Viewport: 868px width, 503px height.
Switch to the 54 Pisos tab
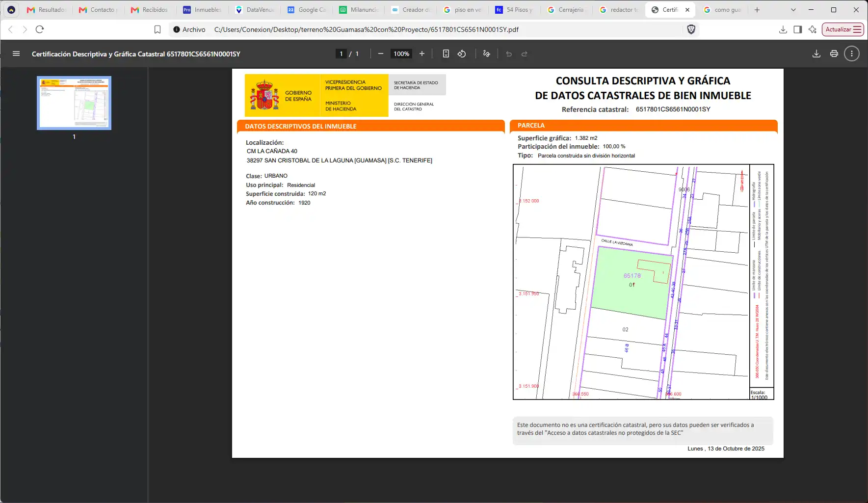coord(514,10)
